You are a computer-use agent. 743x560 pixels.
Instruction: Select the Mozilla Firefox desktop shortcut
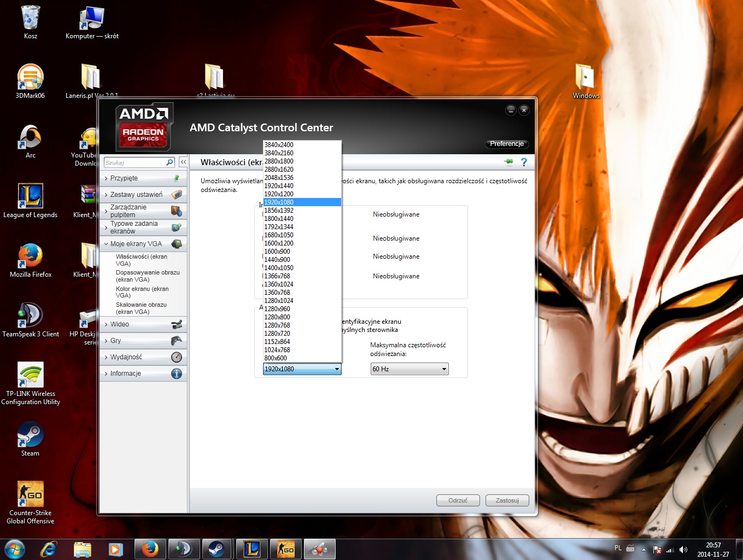[31, 260]
